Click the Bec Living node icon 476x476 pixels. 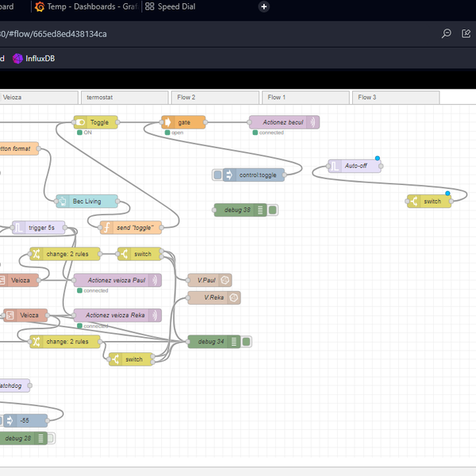pyautogui.click(x=62, y=202)
